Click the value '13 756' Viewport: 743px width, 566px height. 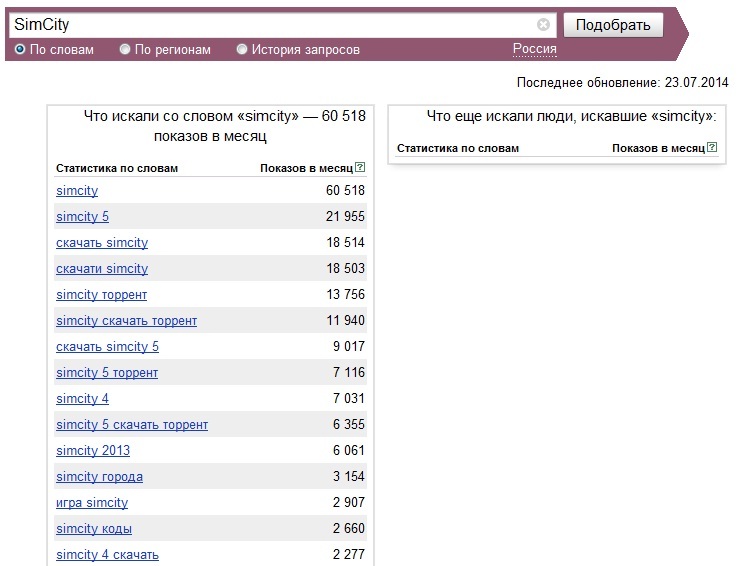[345, 294]
